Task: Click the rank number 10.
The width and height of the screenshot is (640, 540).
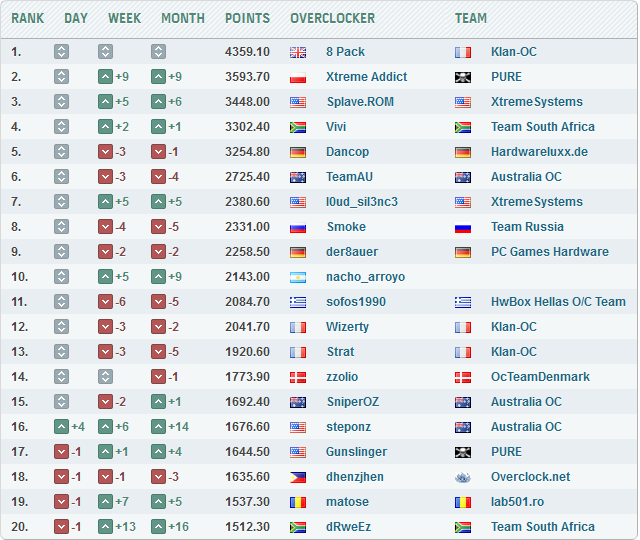Action: pyautogui.click(x=20, y=277)
